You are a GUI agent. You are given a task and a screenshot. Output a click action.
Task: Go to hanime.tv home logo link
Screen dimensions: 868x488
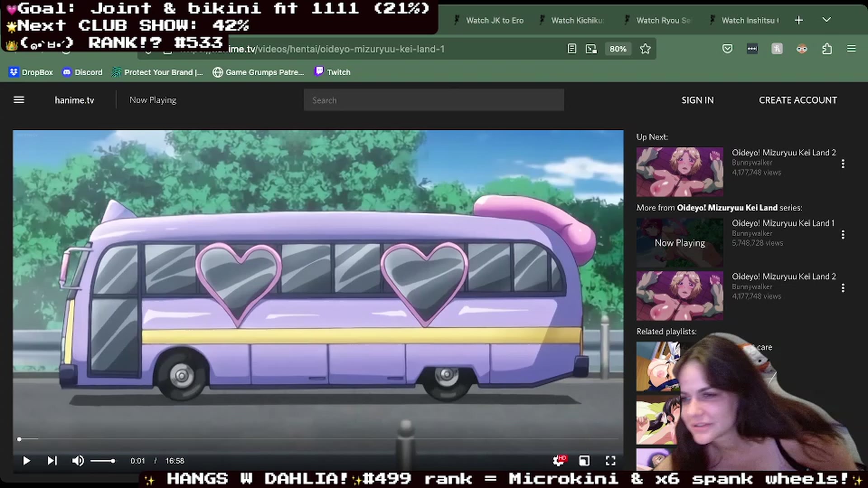(75, 100)
